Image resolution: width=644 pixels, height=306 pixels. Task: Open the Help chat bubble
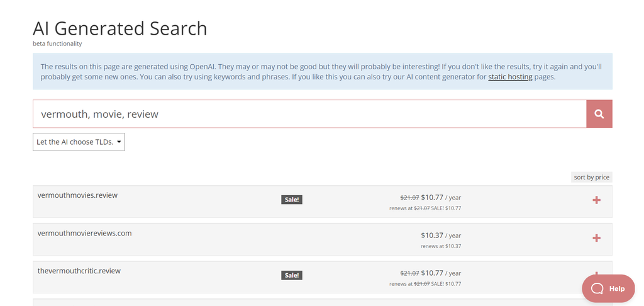tap(608, 288)
